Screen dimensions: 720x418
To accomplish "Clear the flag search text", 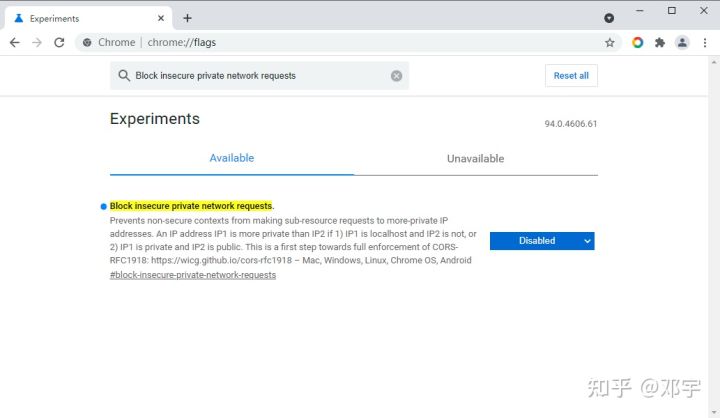I will pyautogui.click(x=396, y=76).
